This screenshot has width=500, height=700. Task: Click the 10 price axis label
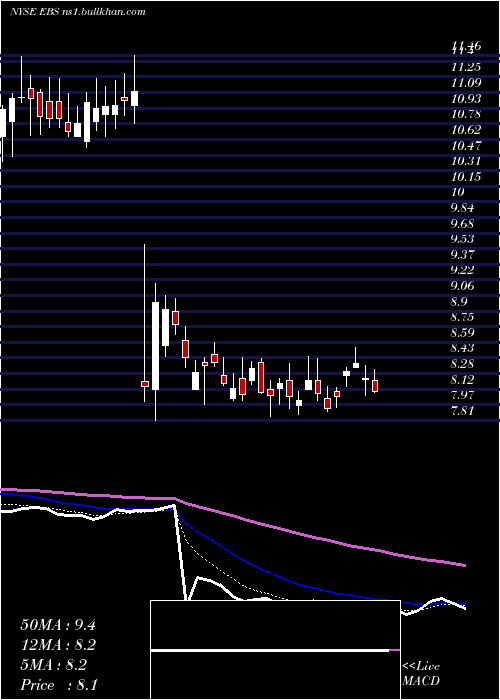(x=458, y=192)
